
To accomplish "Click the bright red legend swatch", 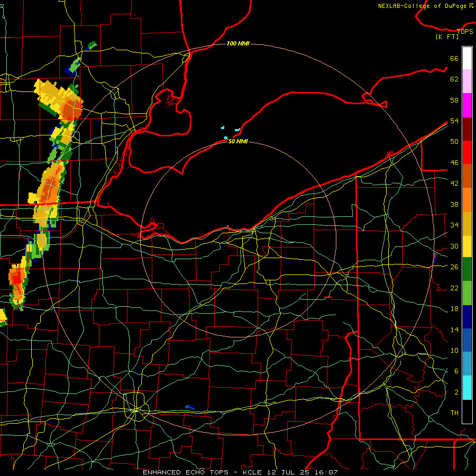I will tap(467, 152).
